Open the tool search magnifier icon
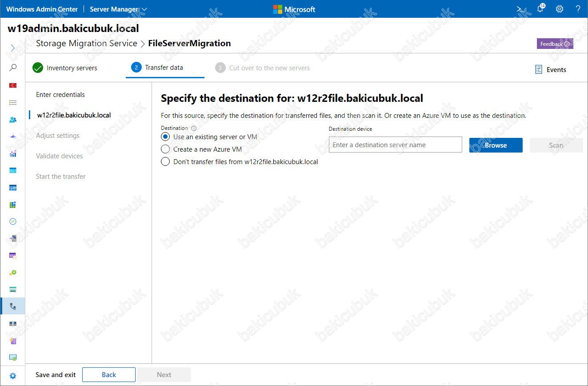The height and width of the screenshot is (386, 588). (13, 68)
